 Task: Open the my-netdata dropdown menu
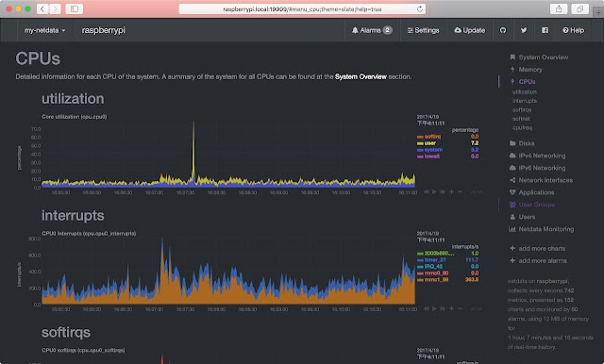click(44, 30)
